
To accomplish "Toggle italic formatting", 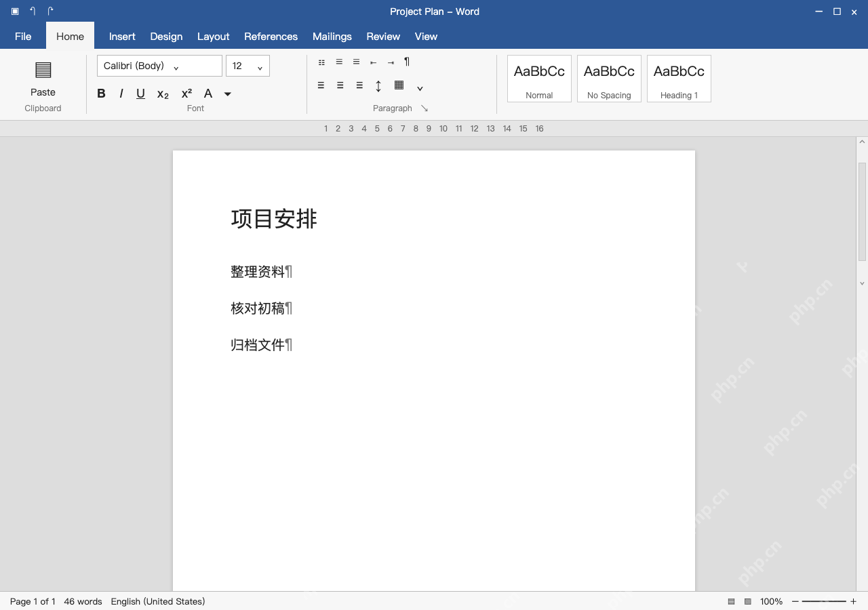I will (121, 94).
